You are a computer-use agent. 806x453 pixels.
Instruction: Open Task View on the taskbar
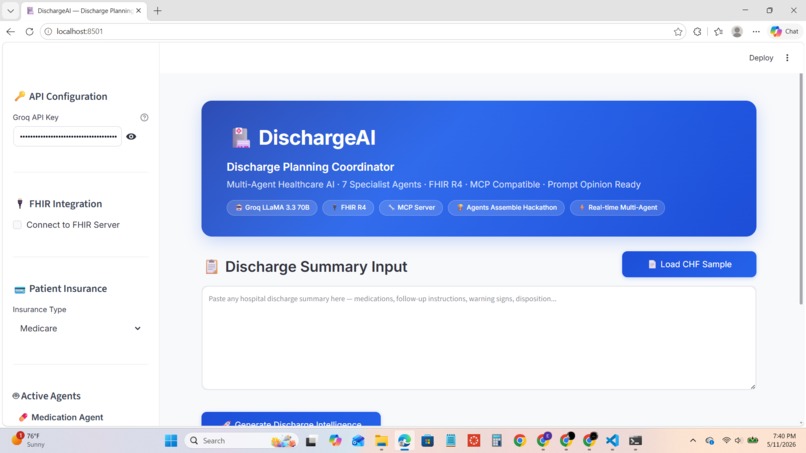[311, 441]
